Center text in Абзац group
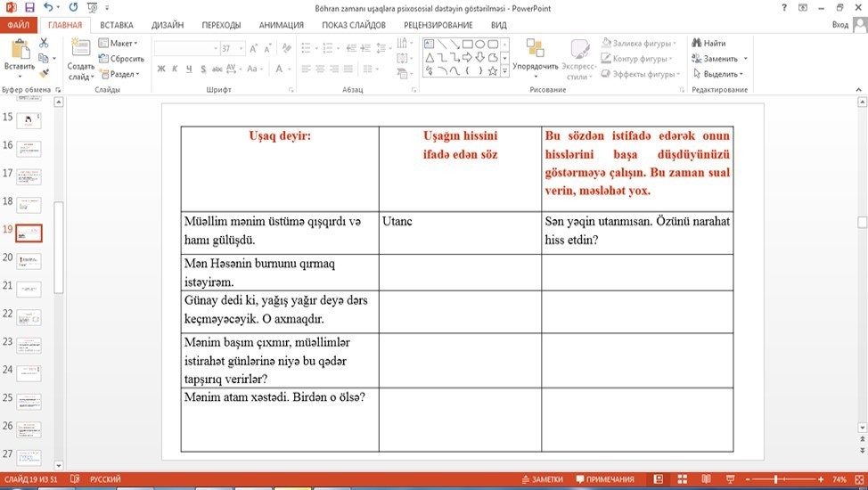This screenshot has width=868, height=490. click(x=320, y=69)
